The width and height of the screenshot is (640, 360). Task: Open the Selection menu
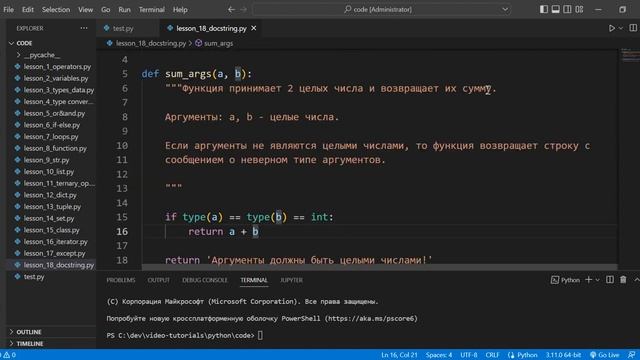tap(56, 9)
